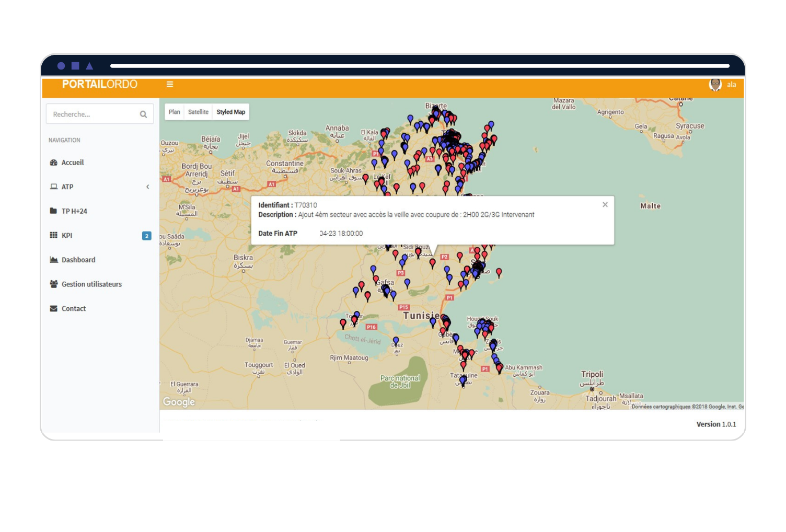Click the Tunisie country label
The height and width of the screenshot is (532, 786).
coord(421,316)
